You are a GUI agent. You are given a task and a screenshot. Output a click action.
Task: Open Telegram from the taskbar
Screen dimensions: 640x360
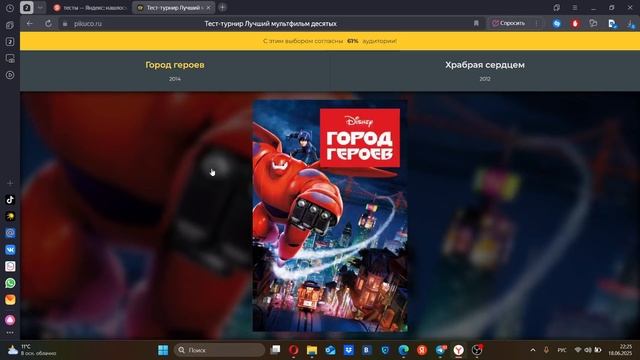coord(440,350)
